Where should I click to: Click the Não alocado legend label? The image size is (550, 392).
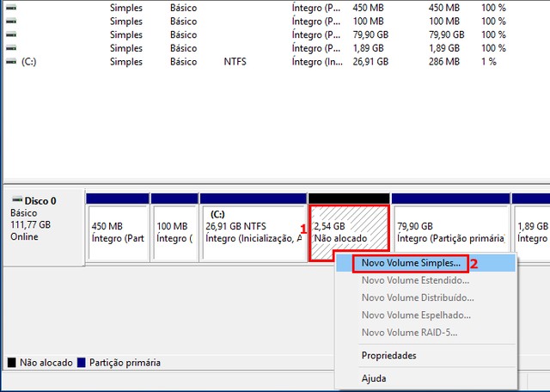pos(46,363)
